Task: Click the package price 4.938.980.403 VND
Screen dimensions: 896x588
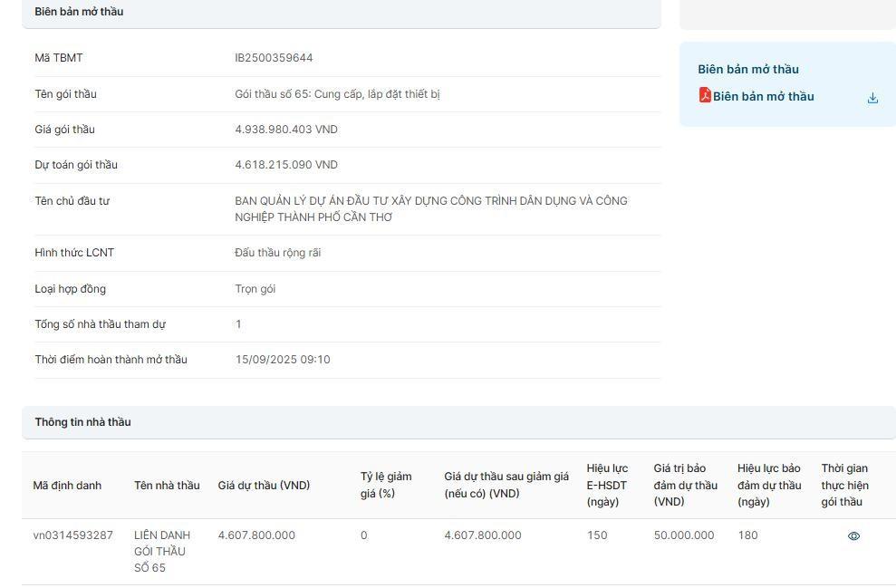Action: tap(285, 130)
